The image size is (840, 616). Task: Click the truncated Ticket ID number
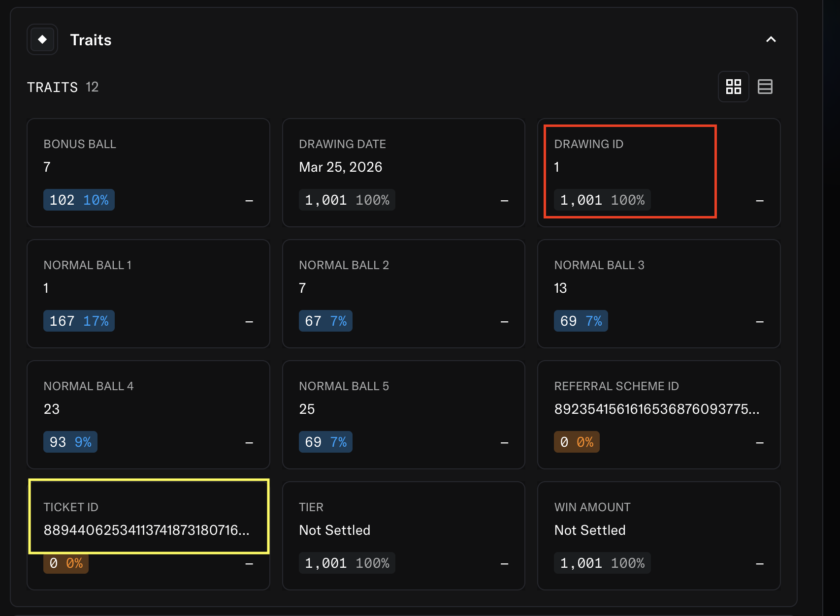146,530
